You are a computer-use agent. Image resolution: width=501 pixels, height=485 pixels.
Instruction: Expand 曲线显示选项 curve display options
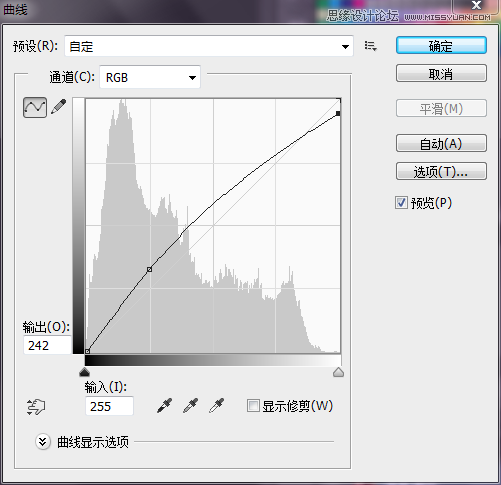(x=43, y=442)
